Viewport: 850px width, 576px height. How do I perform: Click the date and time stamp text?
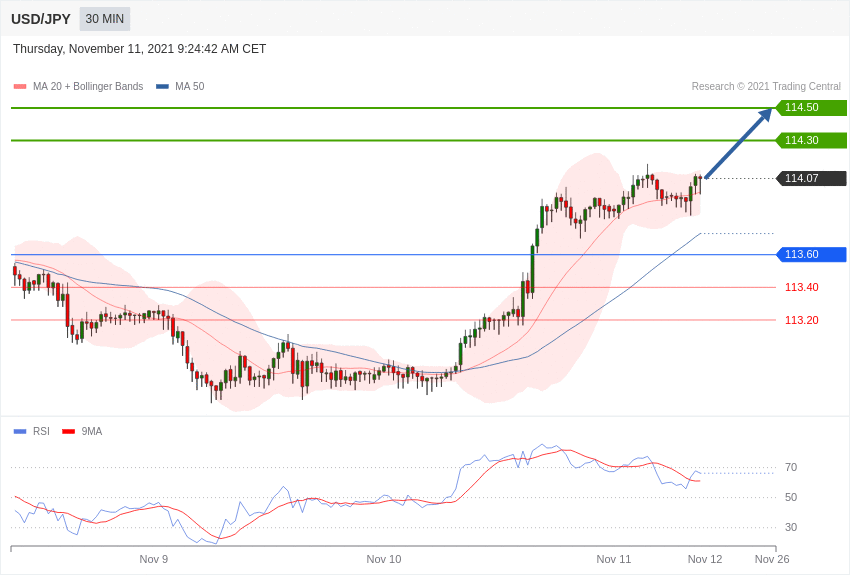click(139, 49)
